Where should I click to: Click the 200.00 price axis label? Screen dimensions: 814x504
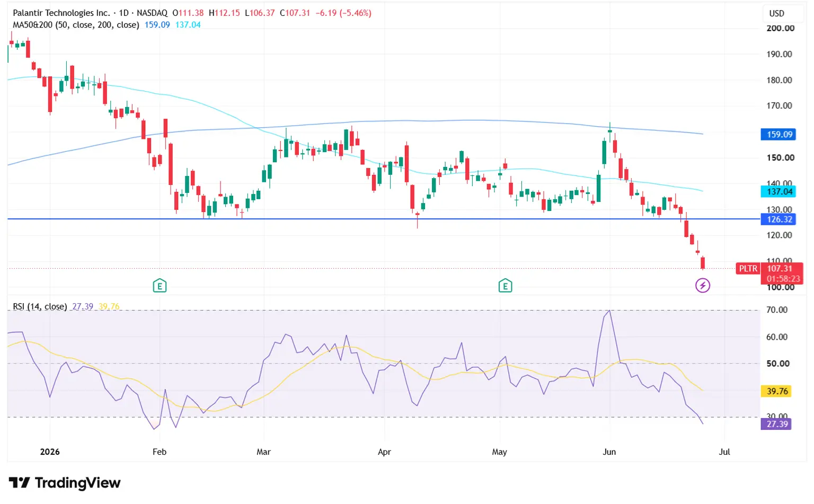click(x=780, y=28)
